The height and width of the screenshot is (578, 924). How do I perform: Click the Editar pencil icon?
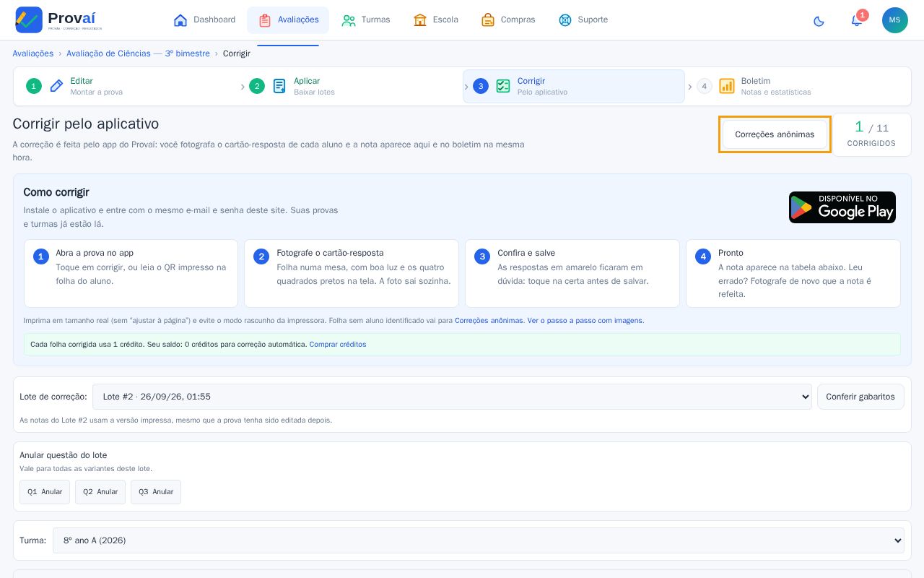tap(56, 86)
